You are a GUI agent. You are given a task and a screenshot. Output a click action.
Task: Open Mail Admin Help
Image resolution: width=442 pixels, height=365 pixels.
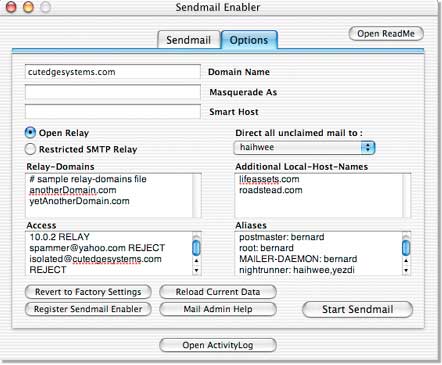pyautogui.click(x=218, y=309)
